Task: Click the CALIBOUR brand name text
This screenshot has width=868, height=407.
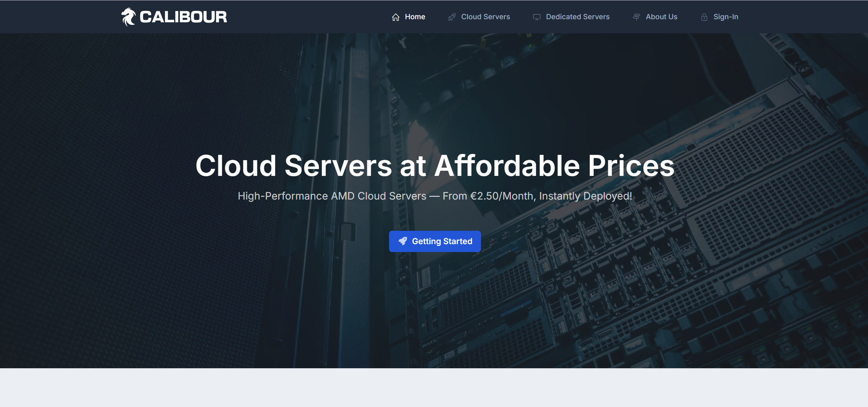Action: coord(183,17)
